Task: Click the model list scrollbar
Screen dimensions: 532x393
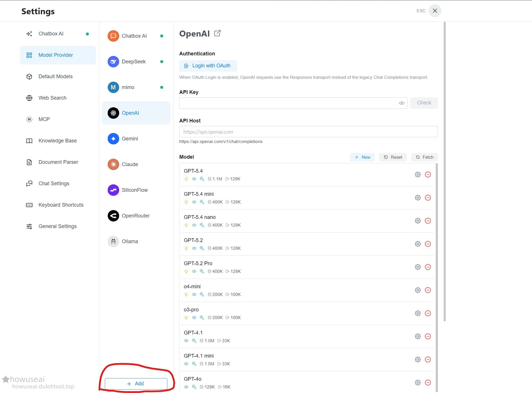Action: (436, 277)
